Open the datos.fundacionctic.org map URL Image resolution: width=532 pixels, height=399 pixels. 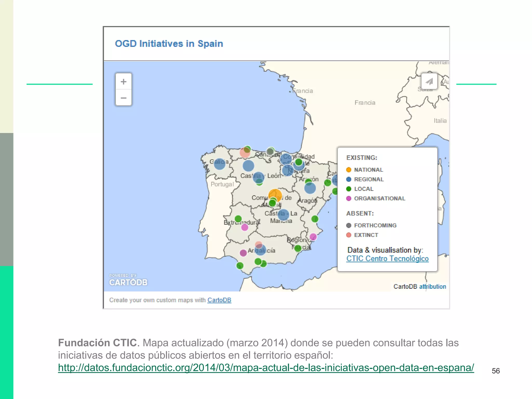point(266,368)
